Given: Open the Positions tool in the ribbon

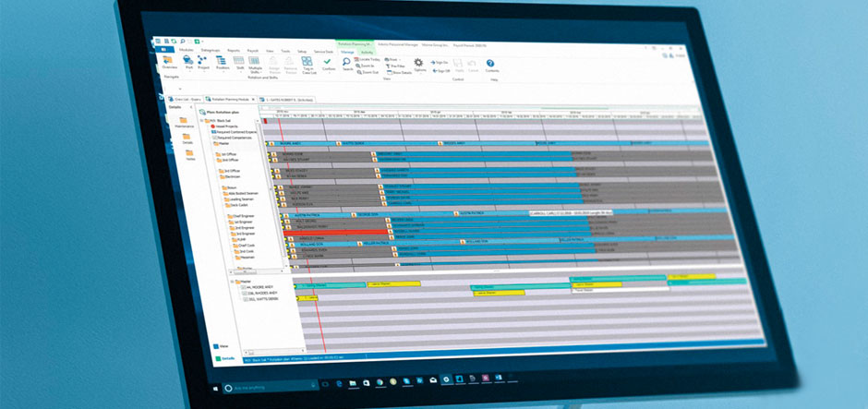Looking at the screenshot, I should click(223, 63).
